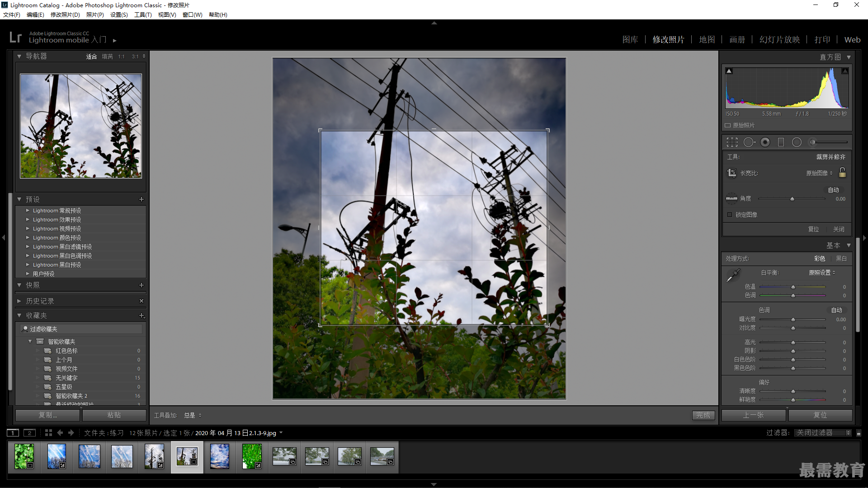Collapse the 直方图 panel
The height and width of the screenshot is (488, 868).
(x=849, y=57)
